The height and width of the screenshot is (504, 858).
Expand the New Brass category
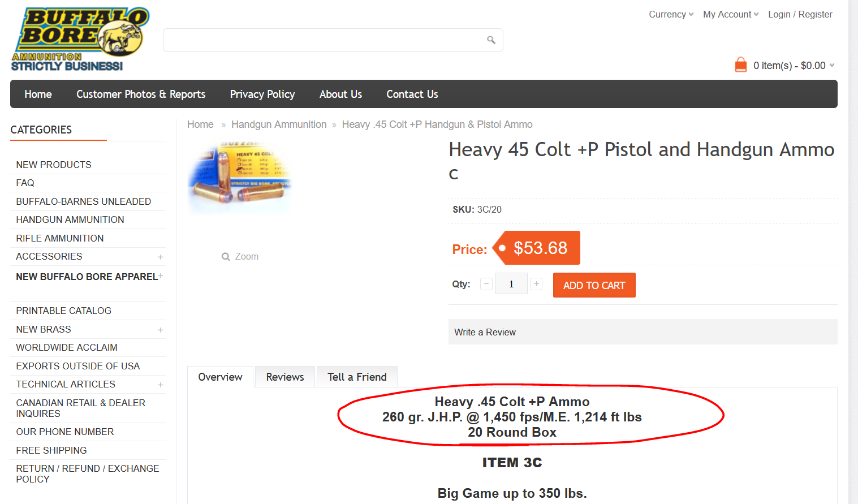point(160,330)
